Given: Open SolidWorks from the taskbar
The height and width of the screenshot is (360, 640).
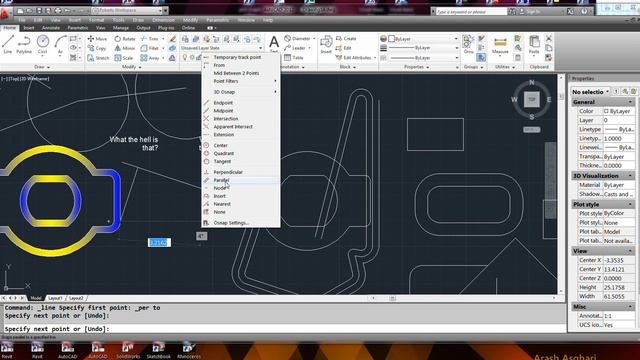Looking at the screenshot, I should coord(128,350).
